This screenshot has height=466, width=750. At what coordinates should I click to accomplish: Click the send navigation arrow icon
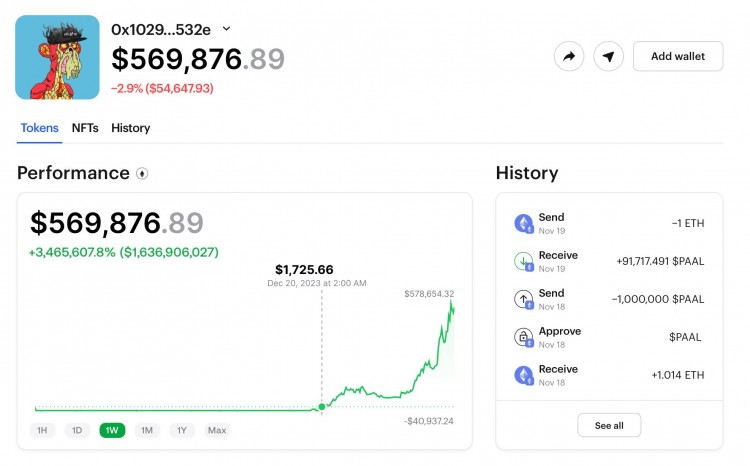[608, 56]
